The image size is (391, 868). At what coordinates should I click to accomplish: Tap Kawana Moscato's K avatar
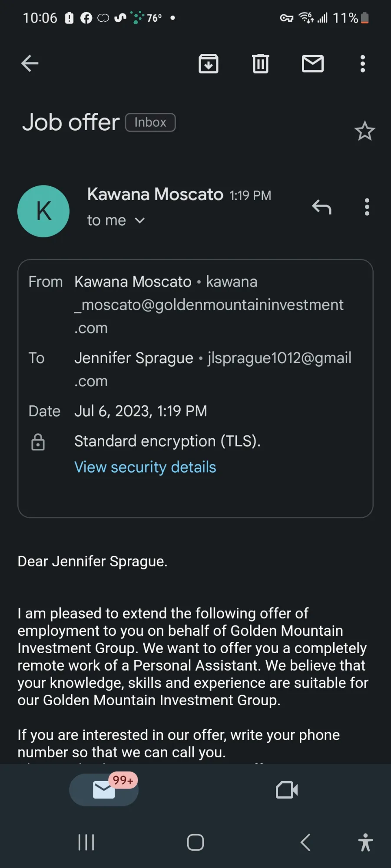click(x=43, y=211)
